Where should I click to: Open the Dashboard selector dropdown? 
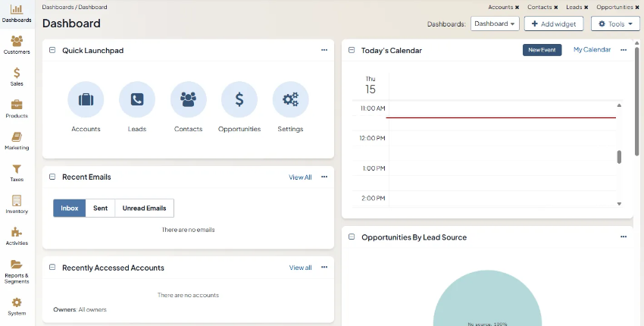pyautogui.click(x=495, y=24)
